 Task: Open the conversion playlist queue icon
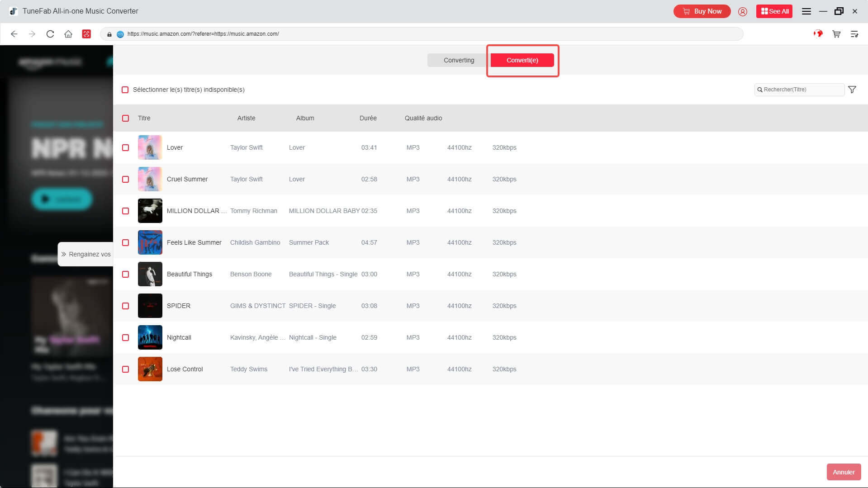854,34
